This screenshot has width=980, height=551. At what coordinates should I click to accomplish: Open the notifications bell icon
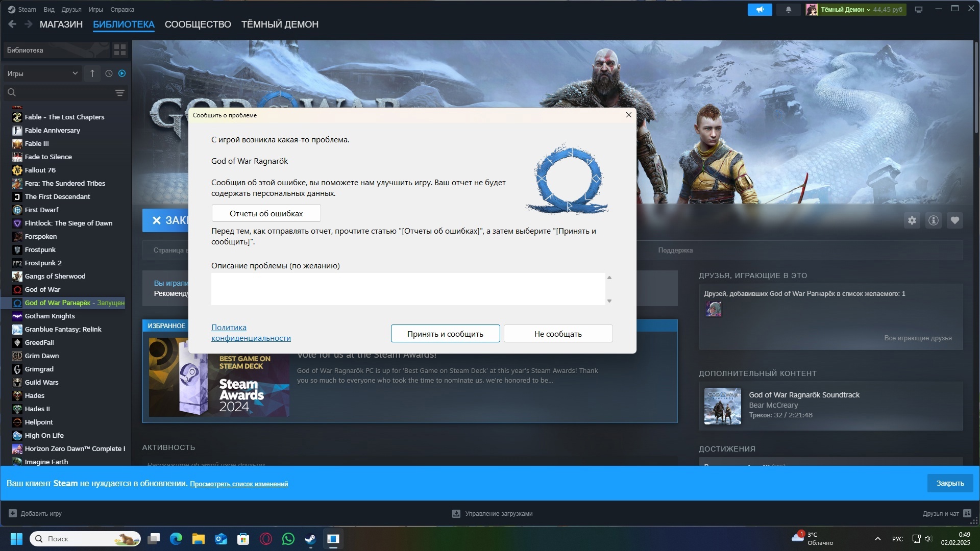788,10
